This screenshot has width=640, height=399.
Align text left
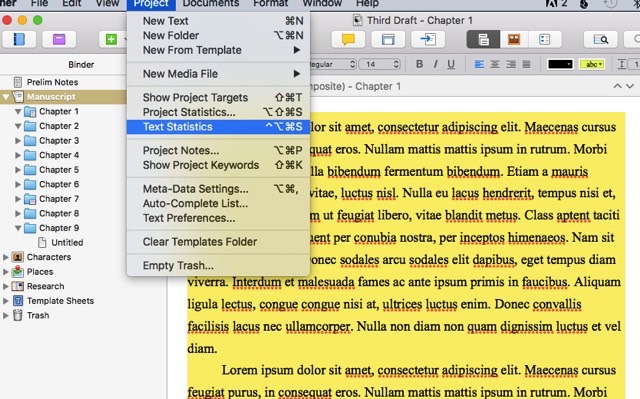479,64
